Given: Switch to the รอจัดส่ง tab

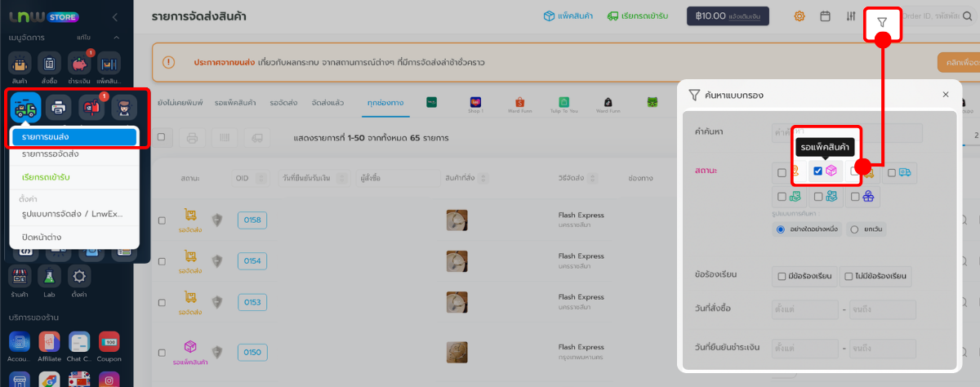Looking at the screenshot, I should (x=283, y=102).
